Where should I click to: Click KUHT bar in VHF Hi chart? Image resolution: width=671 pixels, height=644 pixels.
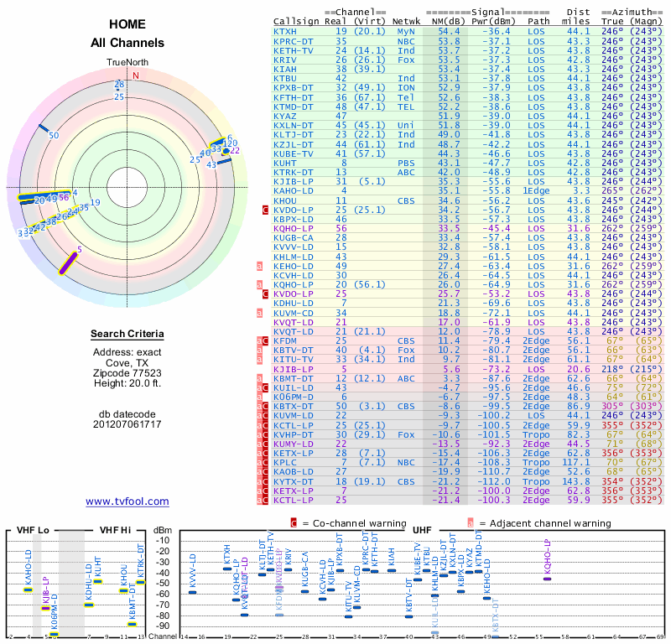pyautogui.click(x=97, y=581)
